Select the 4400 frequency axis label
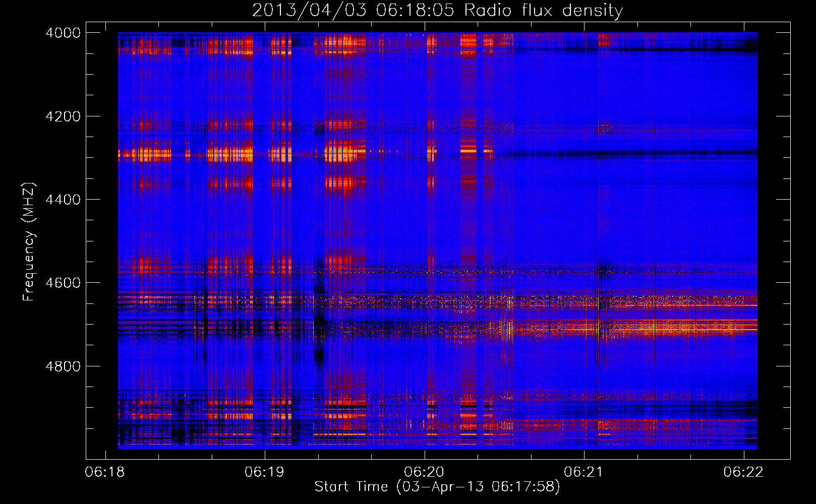Viewport: 816px width, 504px height. click(x=63, y=200)
